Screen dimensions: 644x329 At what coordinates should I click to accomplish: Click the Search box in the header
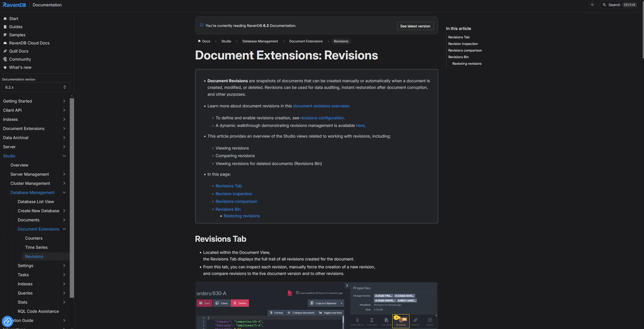click(x=619, y=5)
